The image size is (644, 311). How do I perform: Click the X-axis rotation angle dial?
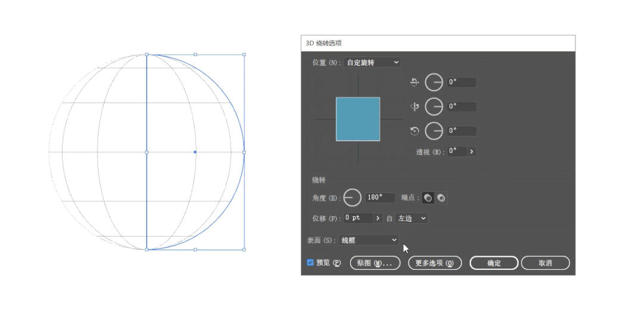pos(434,82)
